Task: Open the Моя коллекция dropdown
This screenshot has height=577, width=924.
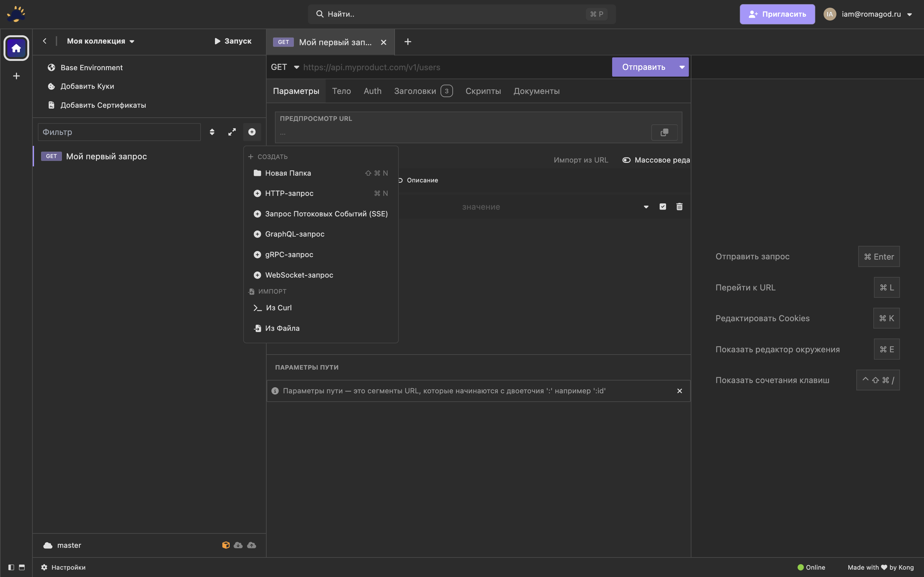Action: 101,41
